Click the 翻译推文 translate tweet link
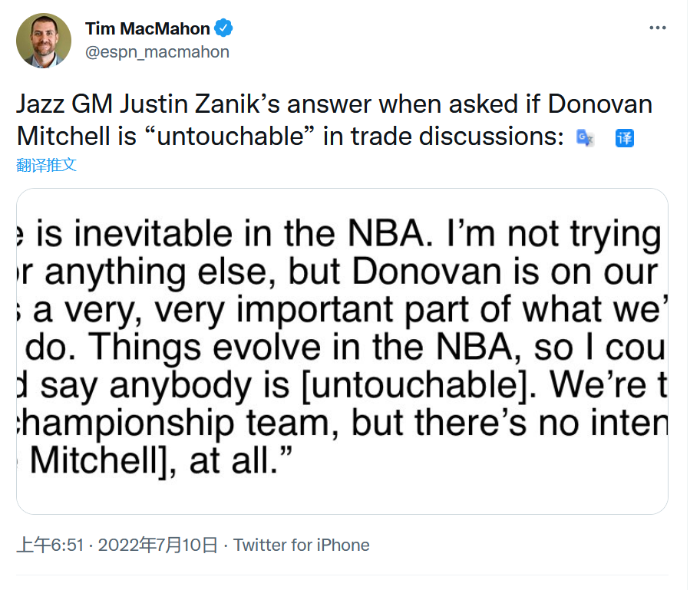 (46, 165)
